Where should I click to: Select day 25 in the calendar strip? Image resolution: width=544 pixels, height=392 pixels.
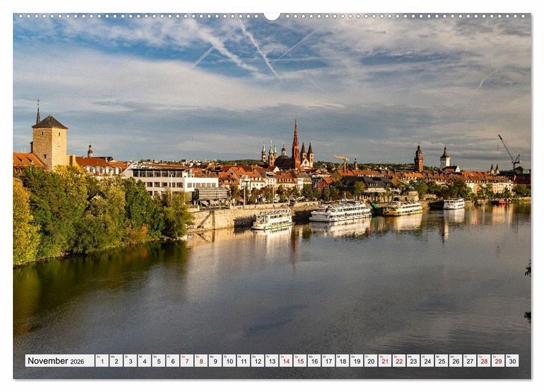[x=441, y=361]
